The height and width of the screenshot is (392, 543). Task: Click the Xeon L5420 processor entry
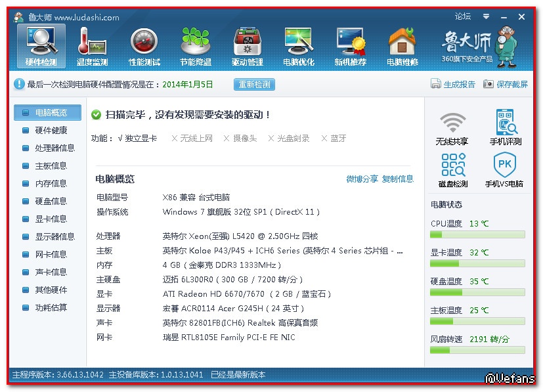[240, 236]
